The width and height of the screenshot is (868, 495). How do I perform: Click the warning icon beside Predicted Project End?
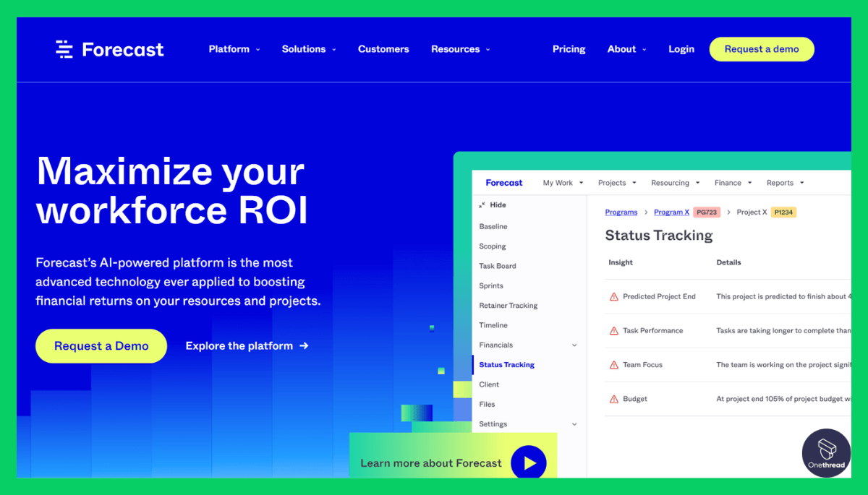coord(613,296)
